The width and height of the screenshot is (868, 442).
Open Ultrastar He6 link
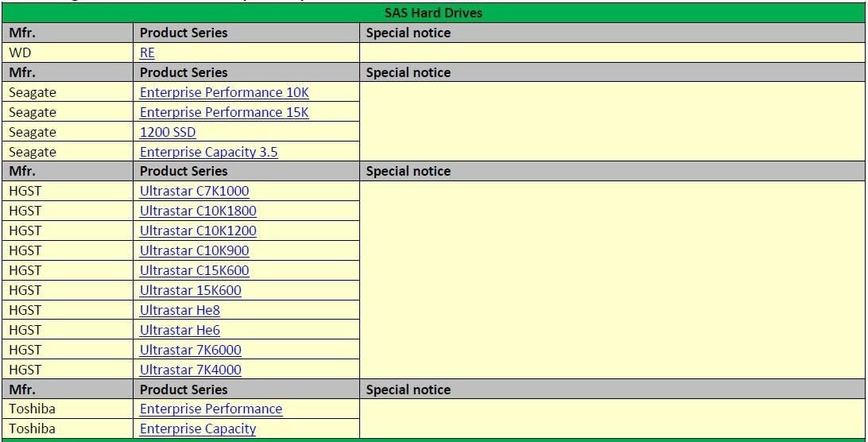[180, 331]
